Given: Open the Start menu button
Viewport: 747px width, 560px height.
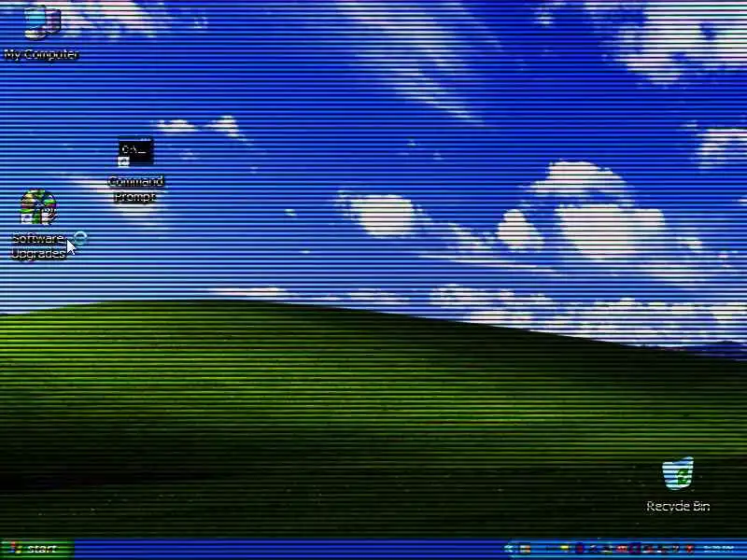Looking at the screenshot, I should click(x=37, y=549).
